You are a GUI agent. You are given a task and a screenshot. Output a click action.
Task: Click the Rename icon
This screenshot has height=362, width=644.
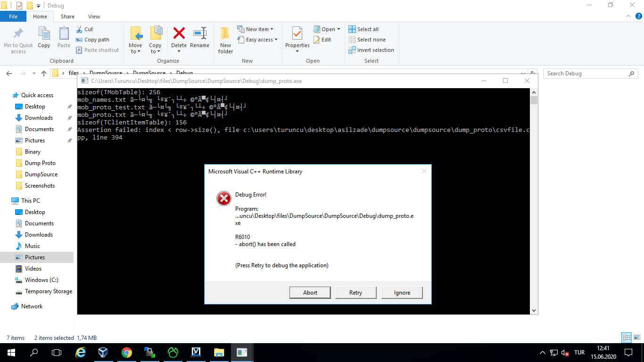(x=200, y=33)
